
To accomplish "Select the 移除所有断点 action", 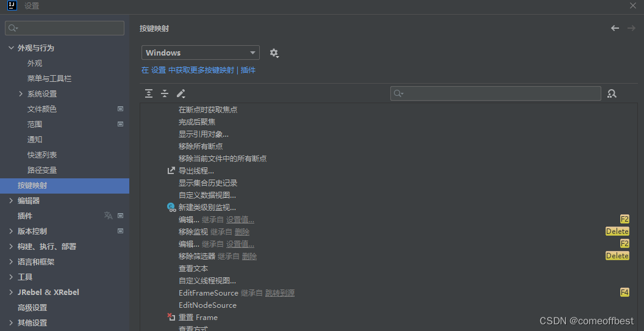I will pyautogui.click(x=201, y=147).
